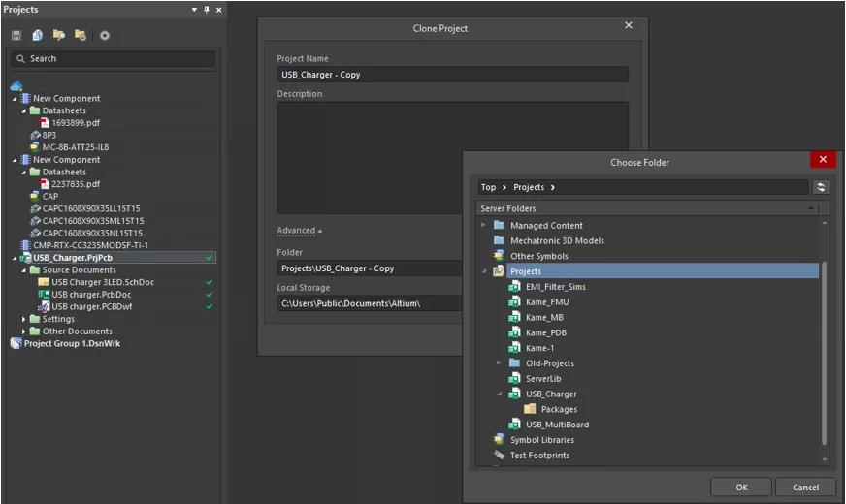Click the Project Name input field

coord(452,75)
